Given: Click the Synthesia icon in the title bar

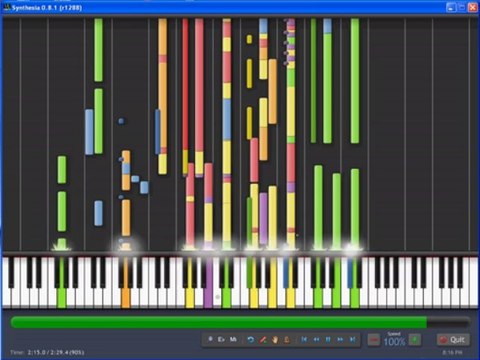Looking at the screenshot, I should pyautogui.click(x=7, y=7).
